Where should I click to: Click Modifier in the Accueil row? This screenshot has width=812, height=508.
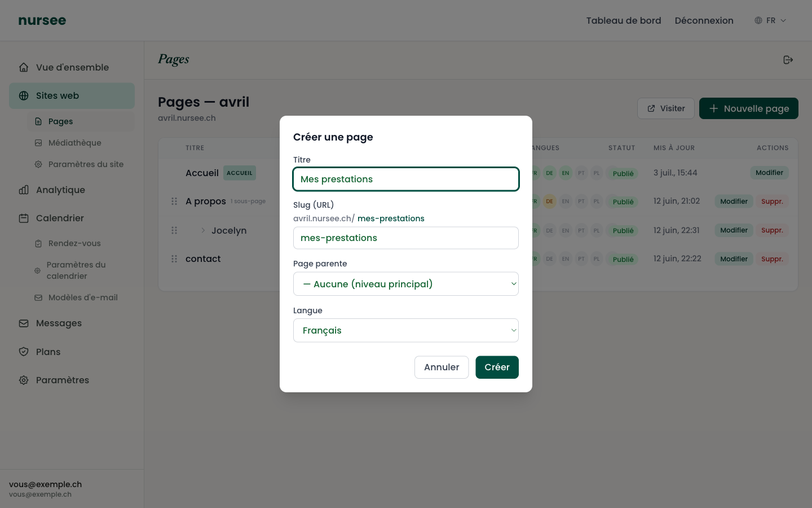(769, 173)
